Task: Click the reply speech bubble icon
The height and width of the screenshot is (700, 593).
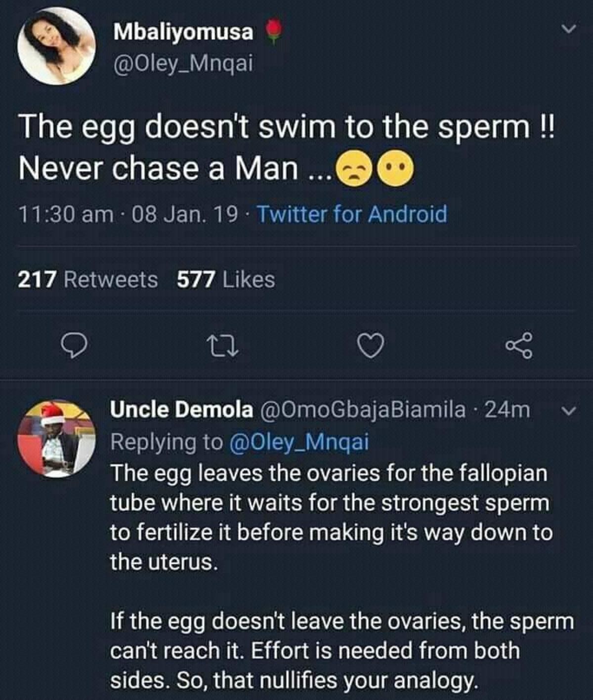Action: [74, 345]
